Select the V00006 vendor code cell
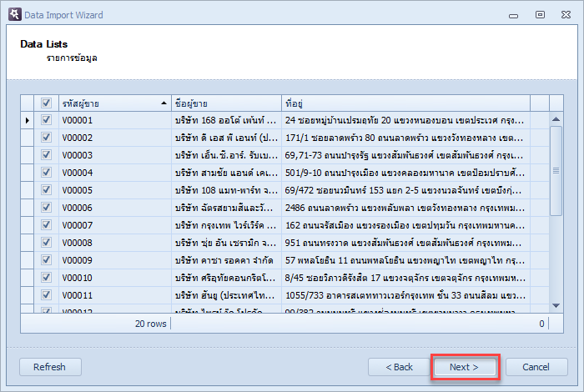Viewport: 584px width, 392px height. point(115,208)
